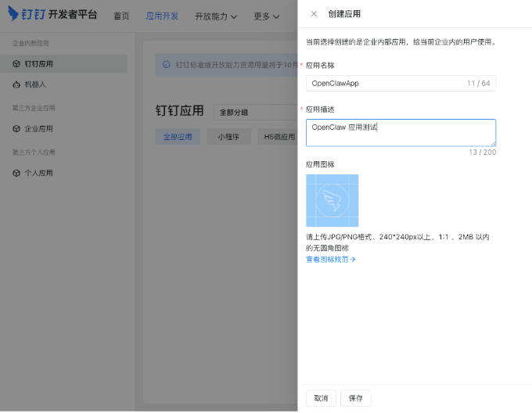Click the 取消 button

tap(321, 398)
